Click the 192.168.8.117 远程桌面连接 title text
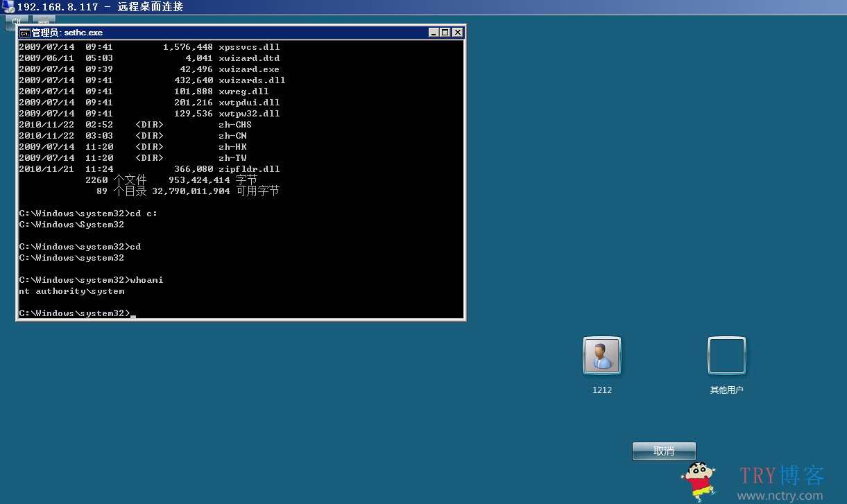Image resolution: width=847 pixels, height=504 pixels. click(x=100, y=7)
